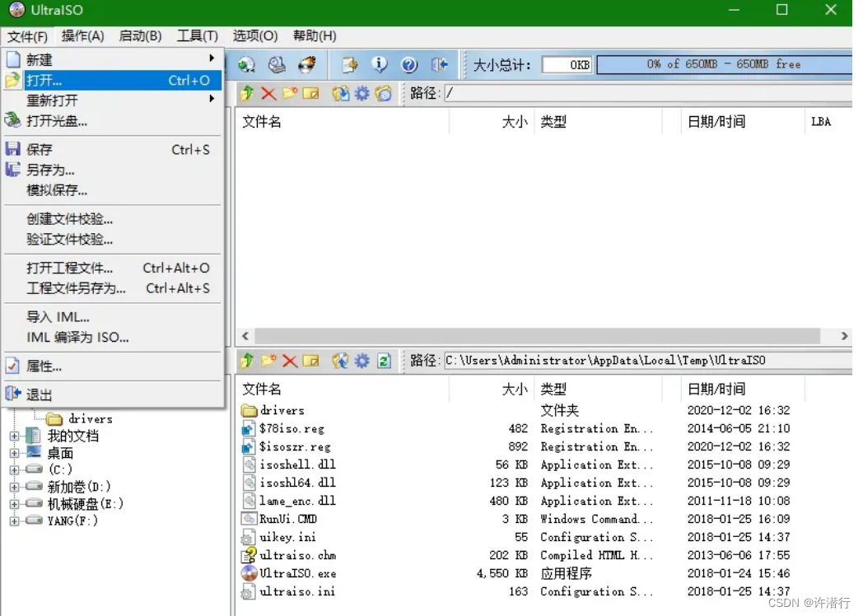
Task: Click the UltraISO title bar app icon
Action: (x=16, y=10)
